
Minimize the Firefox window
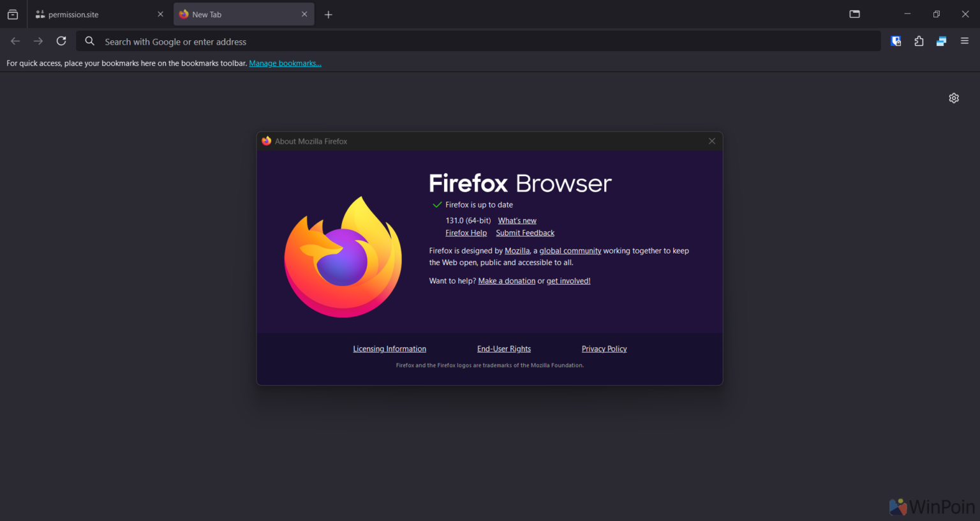[907, 14]
